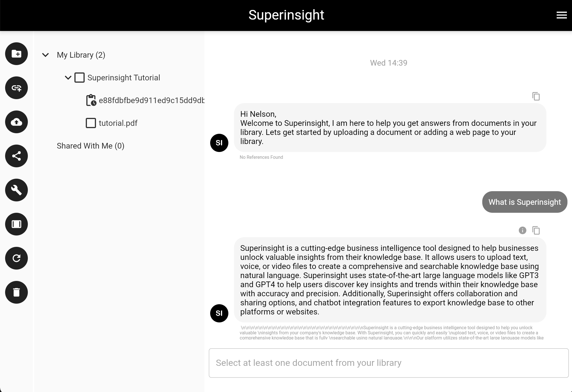Copy the Superinsight answer message
Viewport: 572px width, 392px height.
536,230
